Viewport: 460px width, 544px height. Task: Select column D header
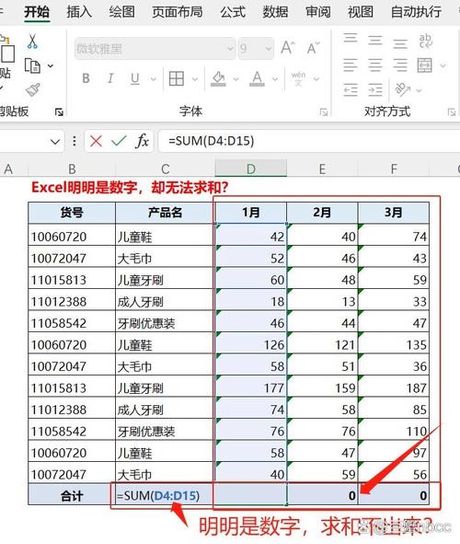pyautogui.click(x=251, y=169)
